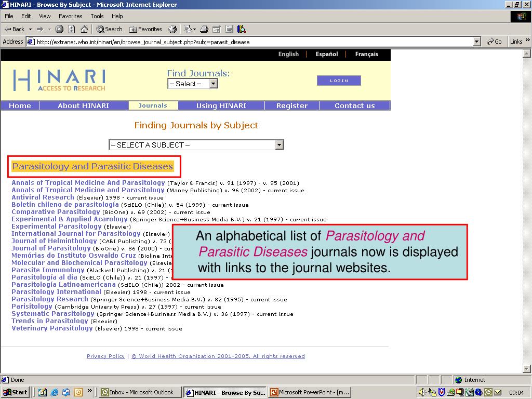Viewport: 532px width, 399px height.
Task: Expand the Links toolbar chevron
Action: (528, 41)
